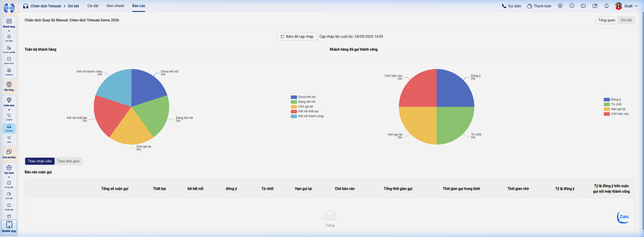Open Chat đa kênh module
The width and height of the screenshot is (644, 237).
9,154
